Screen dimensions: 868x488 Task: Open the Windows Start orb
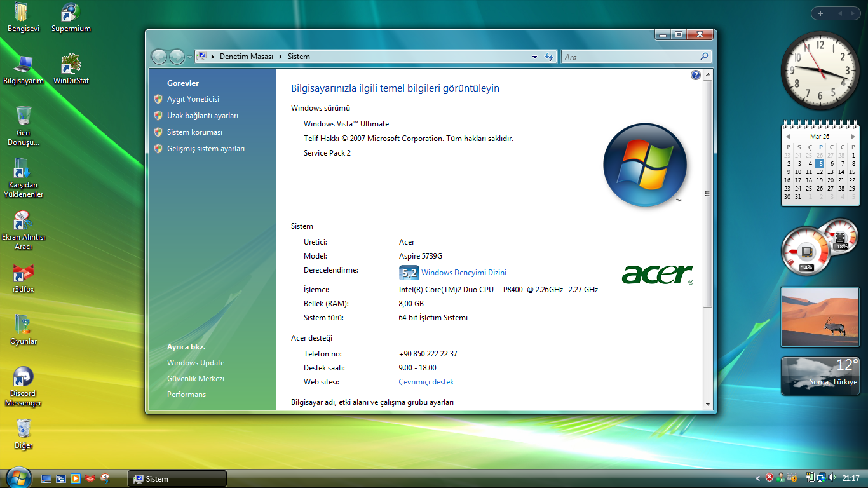[x=18, y=477]
